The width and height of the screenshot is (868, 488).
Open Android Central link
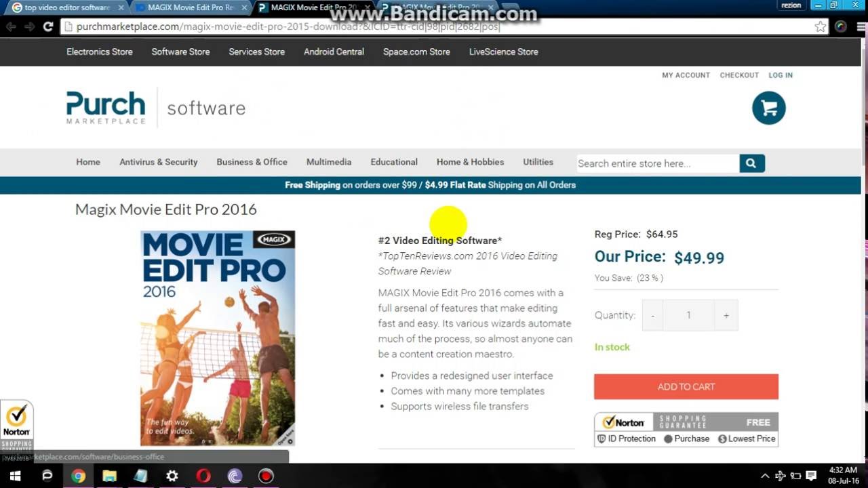[334, 52]
